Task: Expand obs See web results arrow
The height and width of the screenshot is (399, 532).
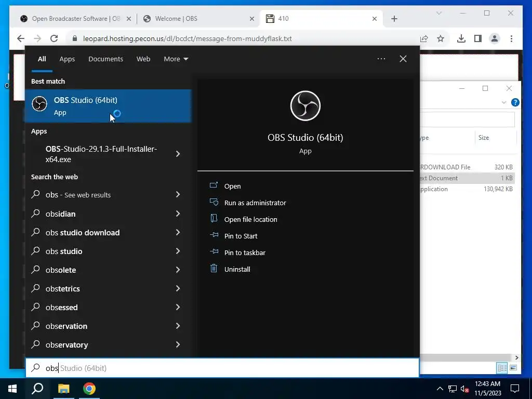Action: tap(178, 194)
